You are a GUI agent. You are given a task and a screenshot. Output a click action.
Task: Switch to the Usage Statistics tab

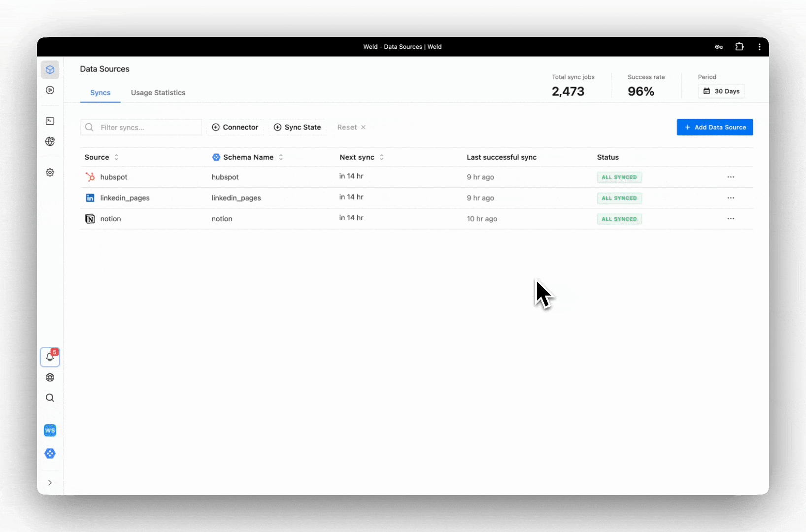coord(158,93)
